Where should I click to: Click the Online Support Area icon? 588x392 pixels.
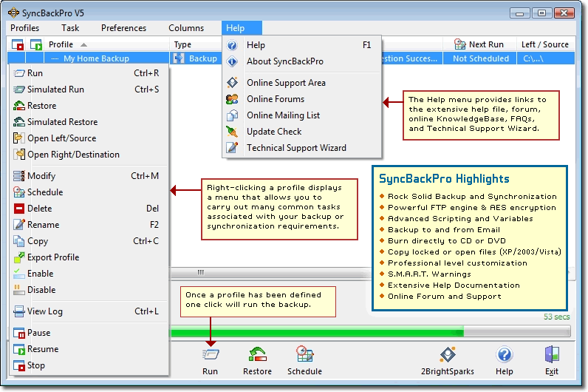(x=232, y=83)
